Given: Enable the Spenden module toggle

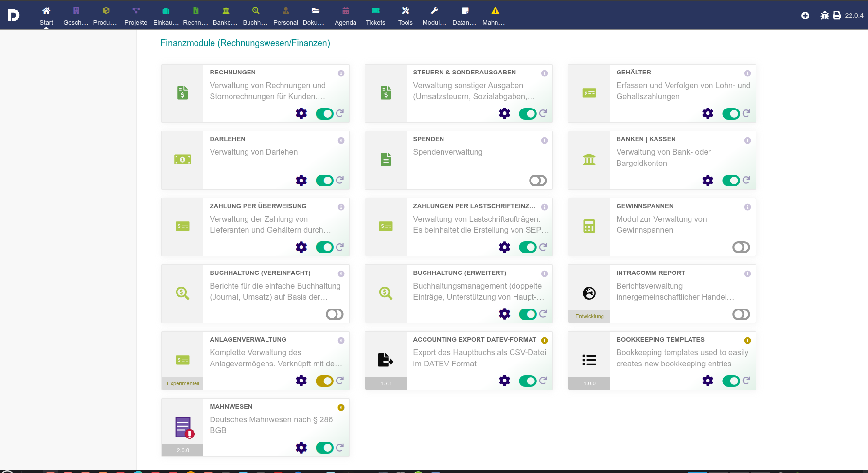Looking at the screenshot, I should click(538, 181).
